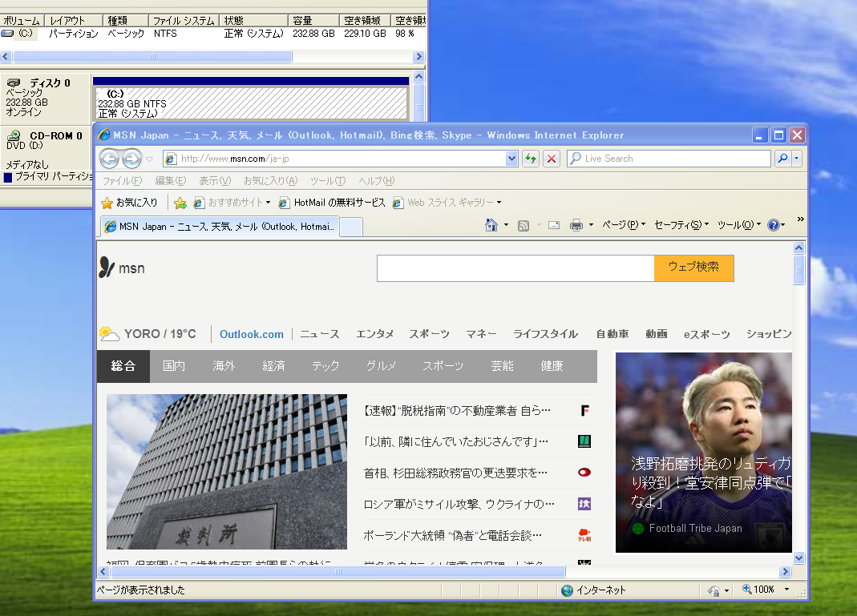Expand the address bar history dropdown

point(511,158)
